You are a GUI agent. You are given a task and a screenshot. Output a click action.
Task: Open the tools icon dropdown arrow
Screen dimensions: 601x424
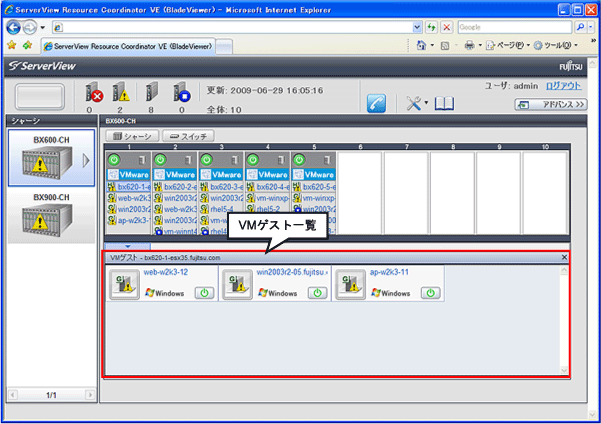(426, 103)
